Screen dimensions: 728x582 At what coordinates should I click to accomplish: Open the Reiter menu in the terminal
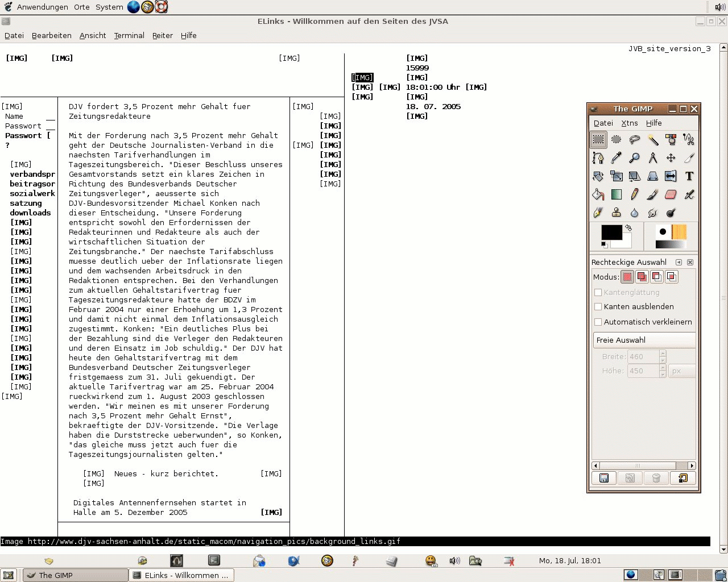point(163,35)
